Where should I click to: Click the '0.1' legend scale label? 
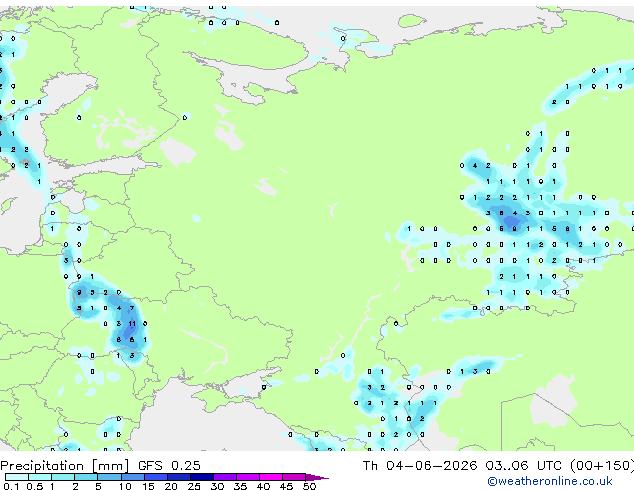(11, 486)
